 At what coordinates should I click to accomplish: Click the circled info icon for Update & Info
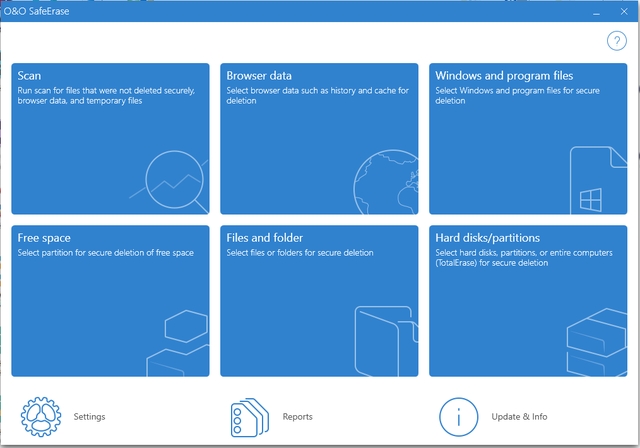coord(458,417)
